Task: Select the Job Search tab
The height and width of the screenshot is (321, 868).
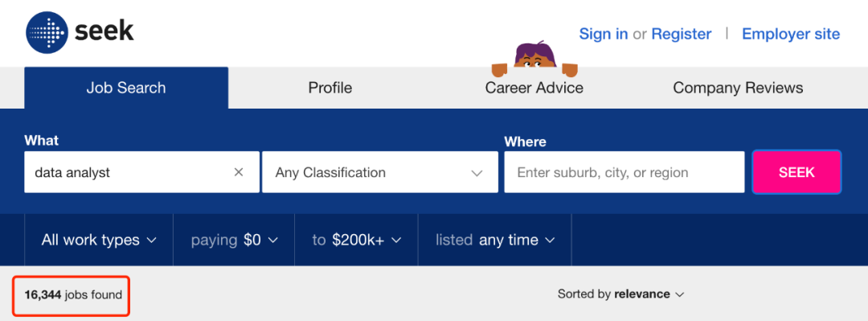Action: (126, 88)
